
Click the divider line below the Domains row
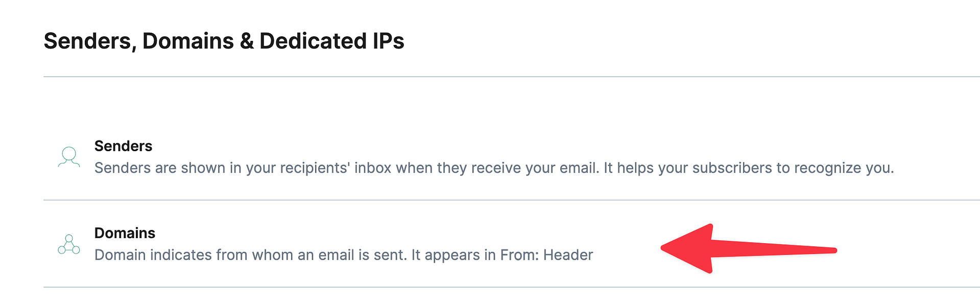(x=512, y=287)
